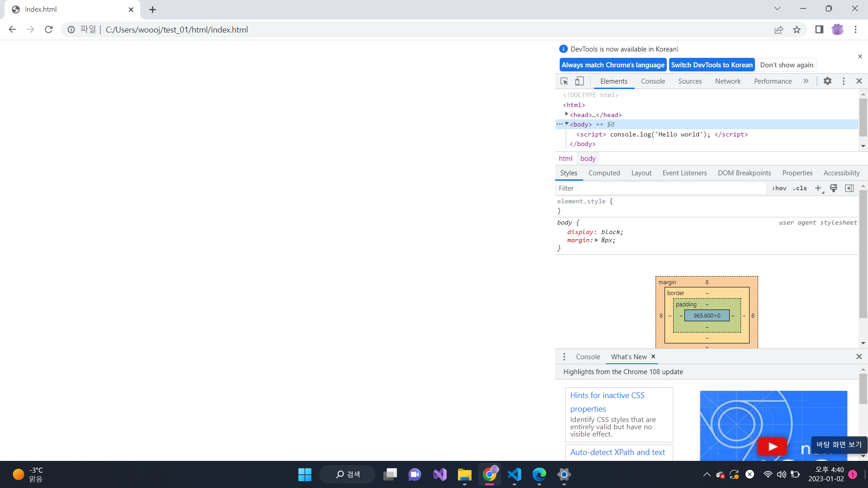Click Switch DevTools to Korean button
The height and width of the screenshot is (488, 868).
(x=712, y=65)
